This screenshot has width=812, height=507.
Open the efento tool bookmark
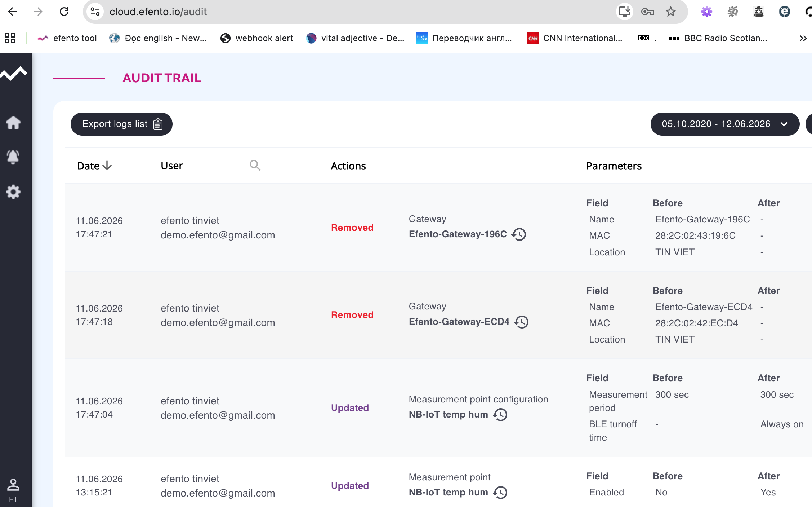(67, 38)
